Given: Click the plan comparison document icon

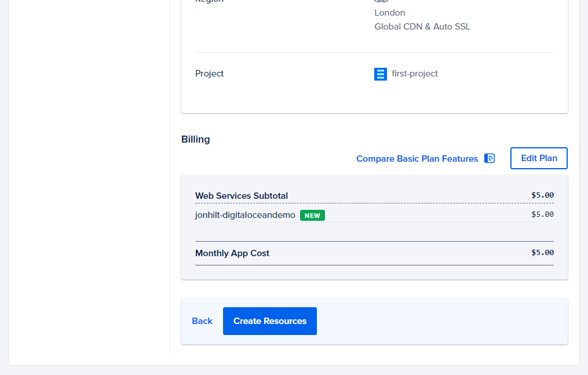Looking at the screenshot, I should pos(490,158).
